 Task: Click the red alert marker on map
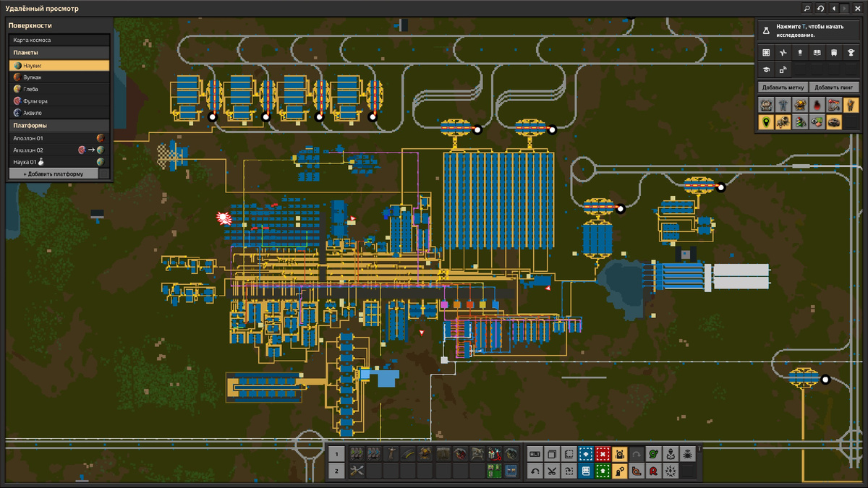224,217
